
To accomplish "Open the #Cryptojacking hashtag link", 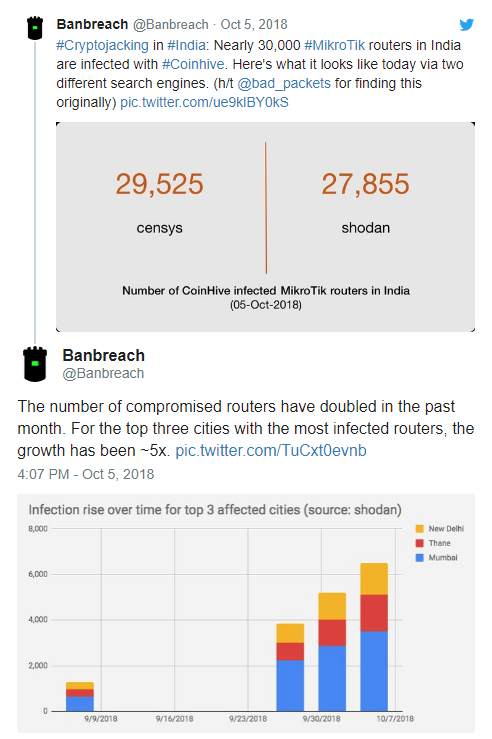I will point(102,45).
